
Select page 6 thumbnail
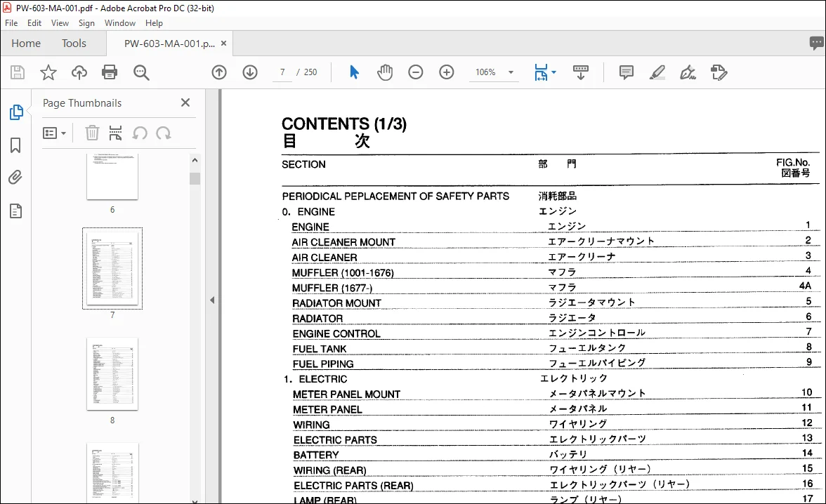[112, 177]
